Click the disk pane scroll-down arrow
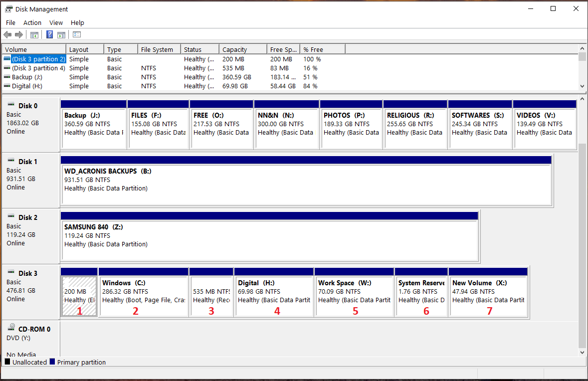The width and height of the screenshot is (588, 381). tap(582, 353)
